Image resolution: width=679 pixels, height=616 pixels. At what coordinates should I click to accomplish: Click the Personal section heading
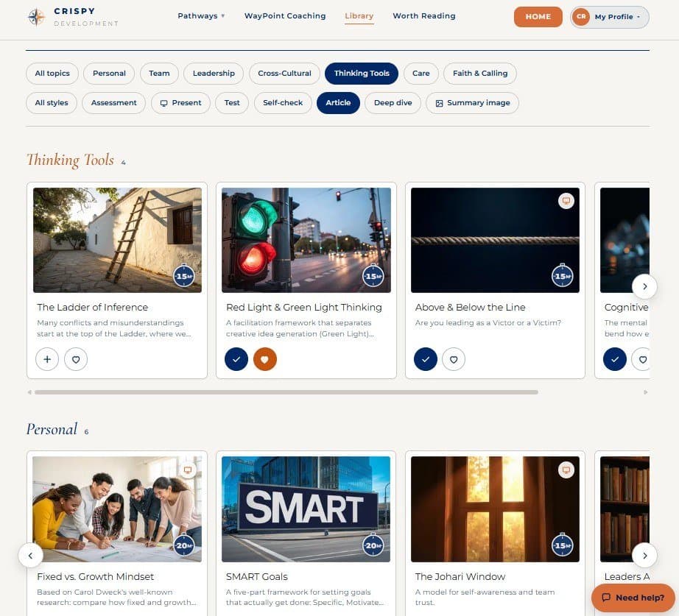tap(52, 429)
